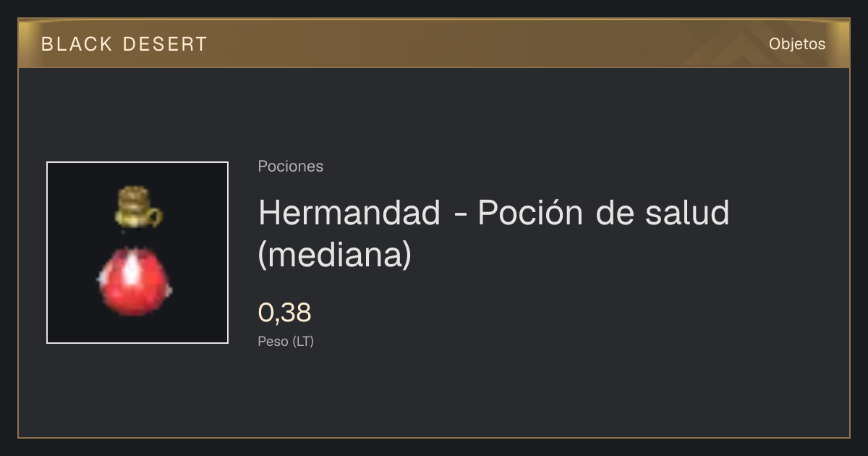Open the item thumbnail frame
The image size is (868, 456).
137,253
